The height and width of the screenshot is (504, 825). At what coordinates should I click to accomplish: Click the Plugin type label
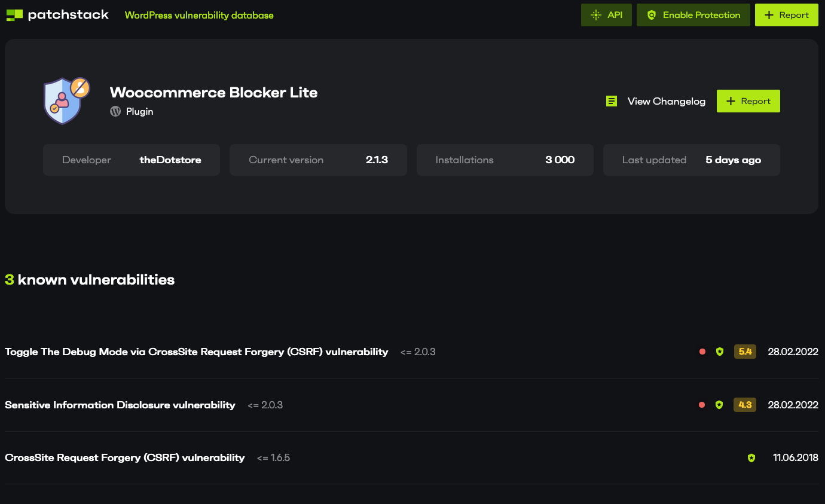[x=139, y=111]
